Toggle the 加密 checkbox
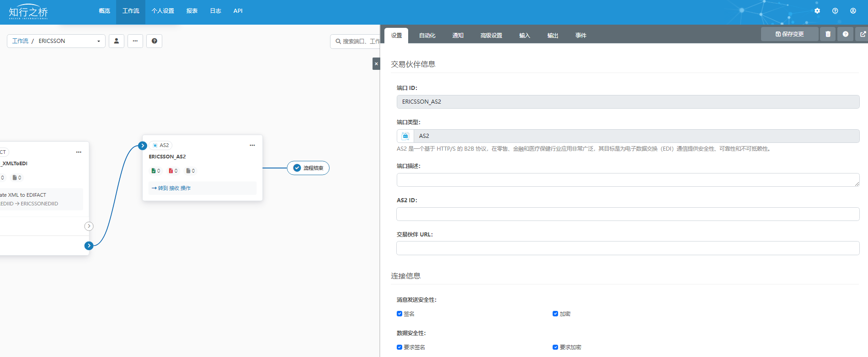The width and height of the screenshot is (868, 357). pos(555,314)
